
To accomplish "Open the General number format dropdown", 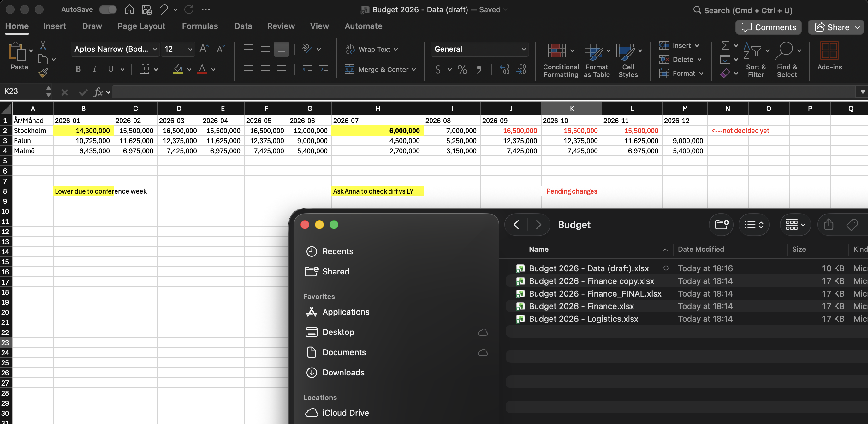I will pyautogui.click(x=479, y=49).
